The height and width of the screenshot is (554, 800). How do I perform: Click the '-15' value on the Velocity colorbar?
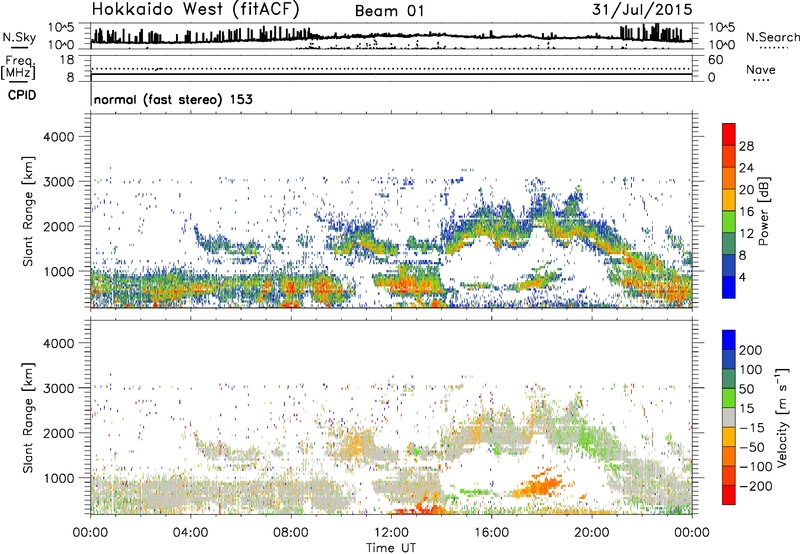click(752, 428)
